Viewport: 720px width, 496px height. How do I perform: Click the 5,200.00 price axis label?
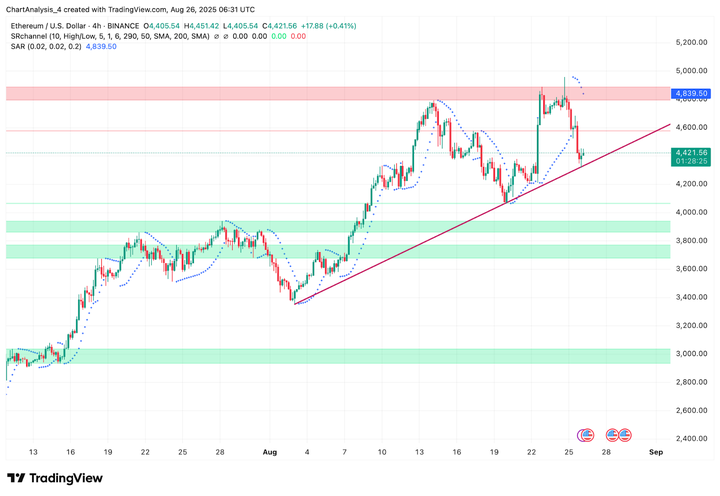pyautogui.click(x=691, y=43)
